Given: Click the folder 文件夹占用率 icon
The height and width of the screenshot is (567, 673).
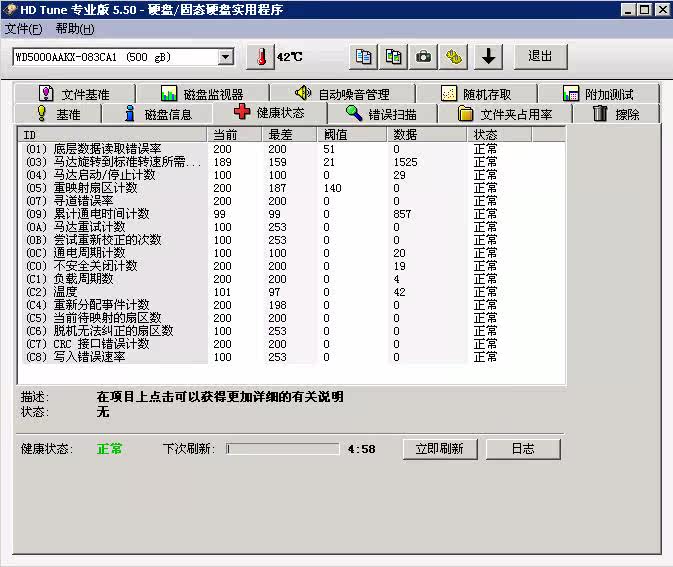Looking at the screenshot, I should 465,114.
